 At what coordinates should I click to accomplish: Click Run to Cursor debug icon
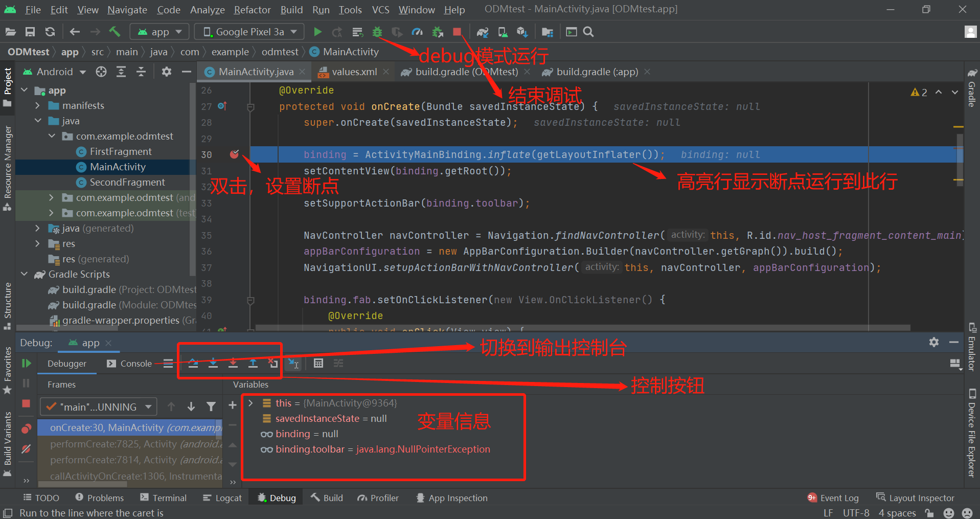[293, 364]
